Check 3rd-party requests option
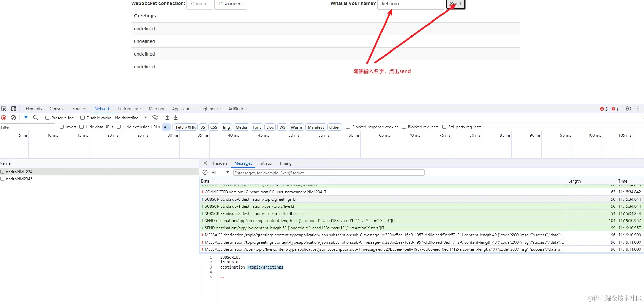 (x=444, y=127)
